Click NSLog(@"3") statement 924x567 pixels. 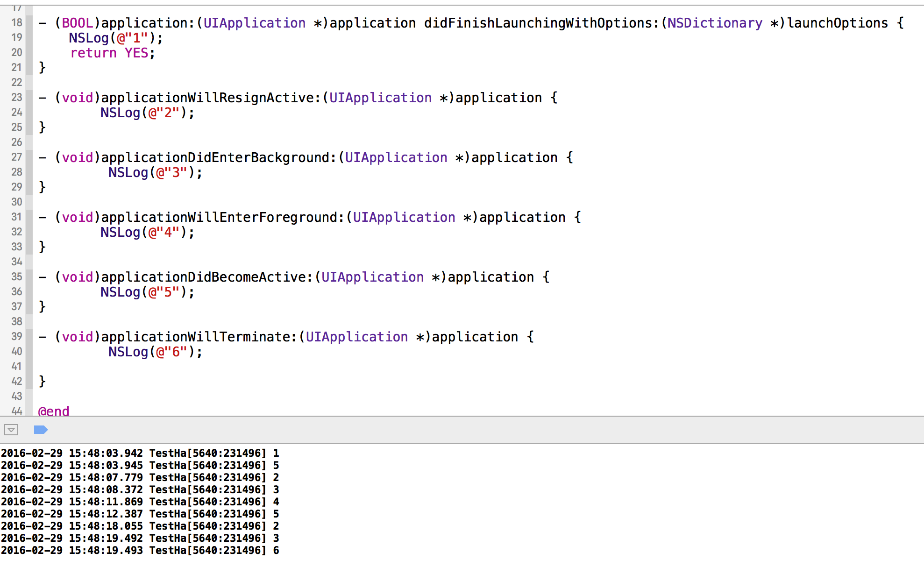(155, 172)
